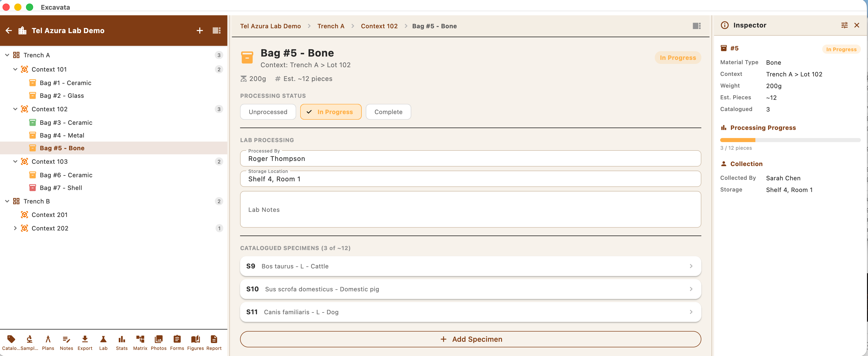868x356 pixels.
Task: Click the Add Specimen button
Action: point(470,339)
